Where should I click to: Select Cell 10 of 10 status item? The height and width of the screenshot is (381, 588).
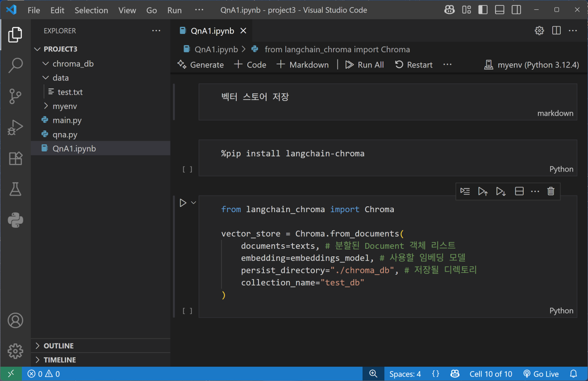click(491, 374)
